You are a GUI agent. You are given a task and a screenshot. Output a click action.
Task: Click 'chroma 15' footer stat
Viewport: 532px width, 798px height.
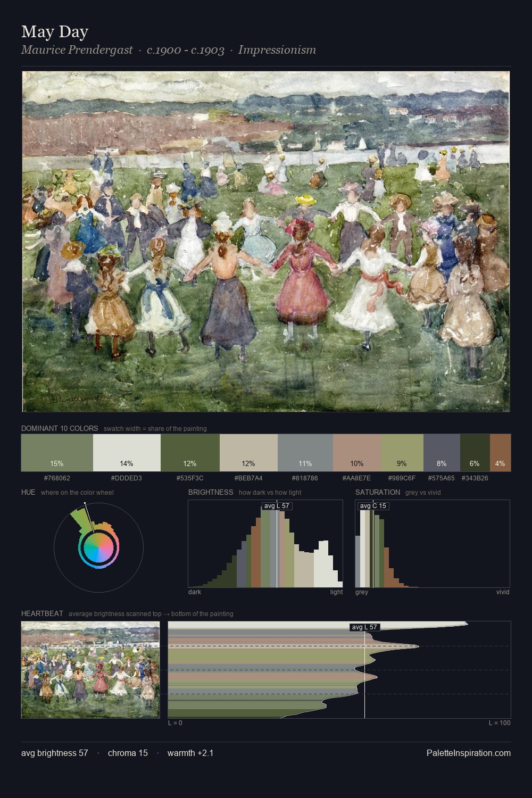(x=128, y=753)
